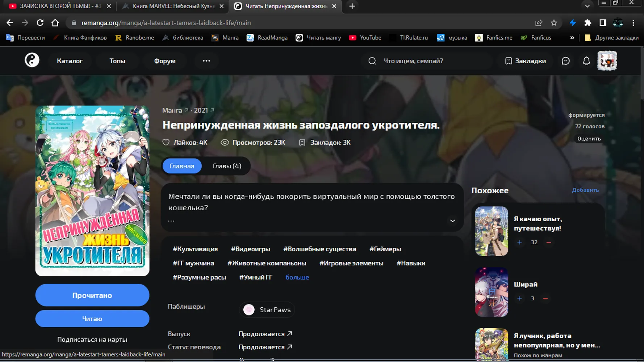Image resolution: width=644 pixels, height=362 pixels.
Task: Open the #Видеоигры tag
Action: (x=251, y=249)
